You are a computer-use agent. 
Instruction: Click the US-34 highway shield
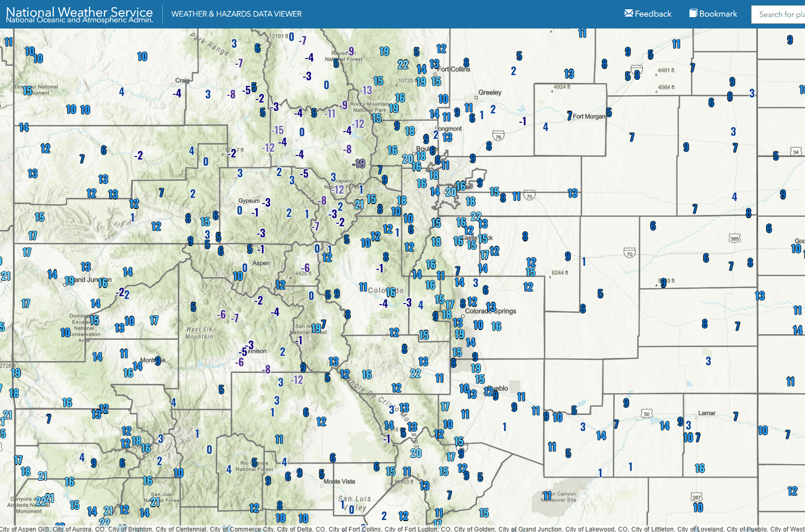[x=796, y=152]
